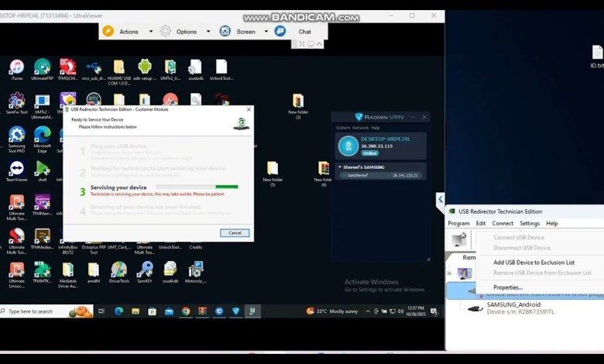Open File Explorer from the remote taskbar
Viewport: 604px width, 364px height.
click(x=136, y=311)
